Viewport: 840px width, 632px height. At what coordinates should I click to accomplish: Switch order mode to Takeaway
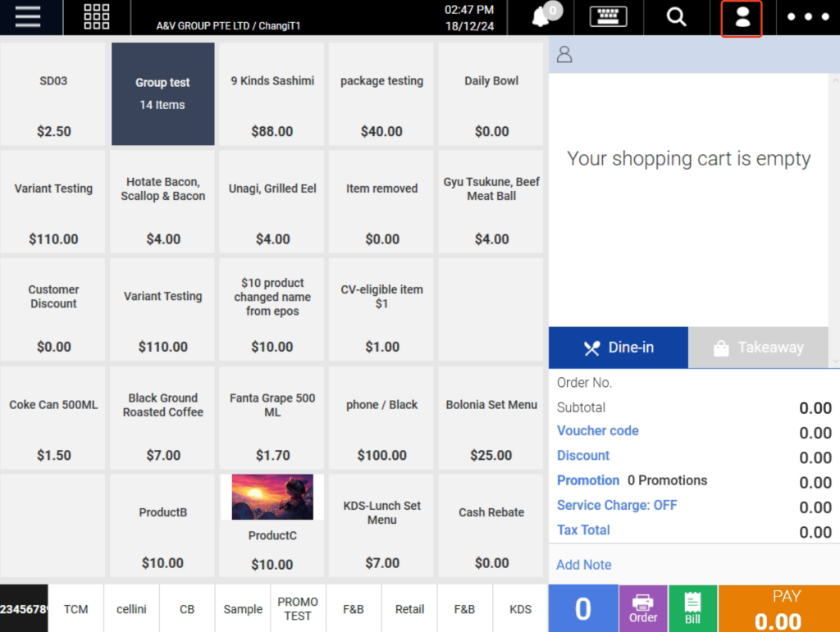coord(758,347)
